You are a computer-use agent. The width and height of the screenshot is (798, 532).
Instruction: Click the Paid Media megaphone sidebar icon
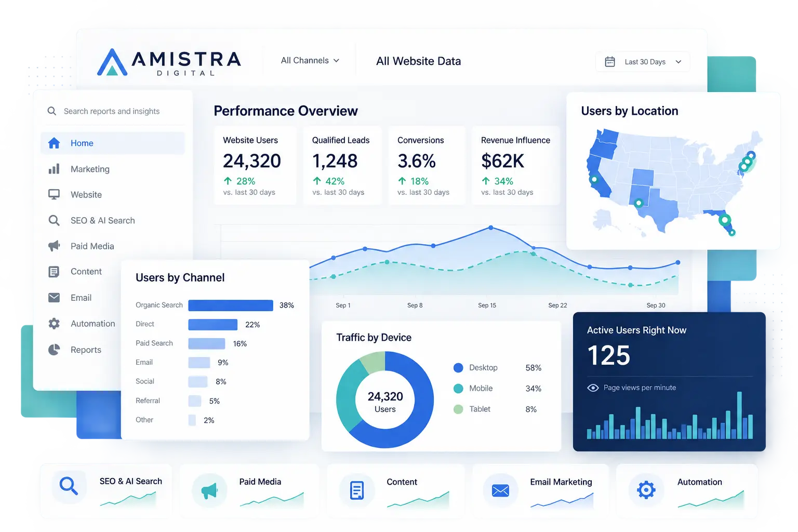(x=54, y=246)
